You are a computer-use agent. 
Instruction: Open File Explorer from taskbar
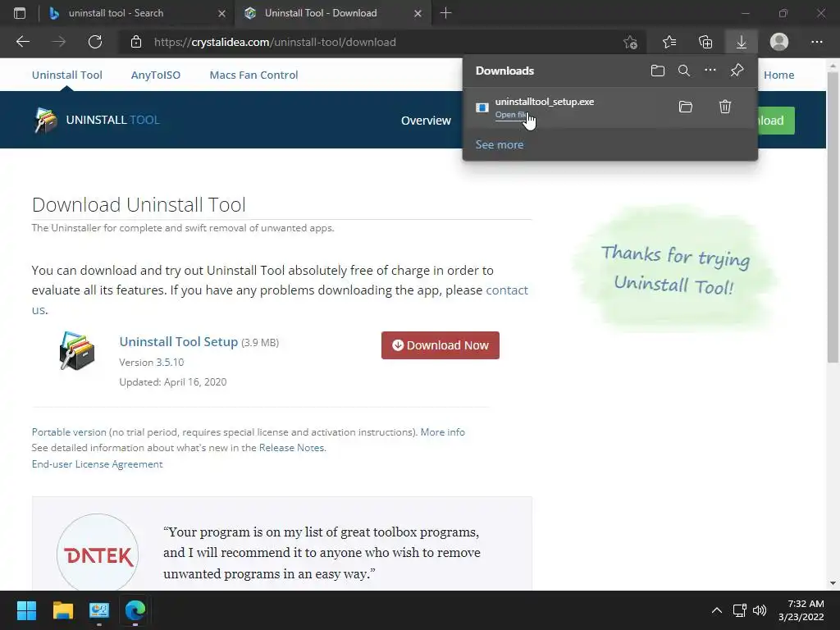pos(62,610)
